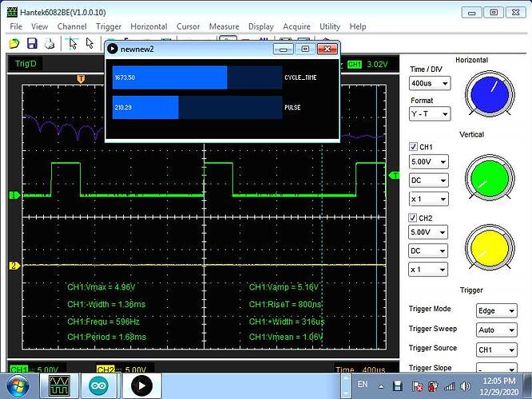Switch to newnew2 Processing taskbar icon

141,385
